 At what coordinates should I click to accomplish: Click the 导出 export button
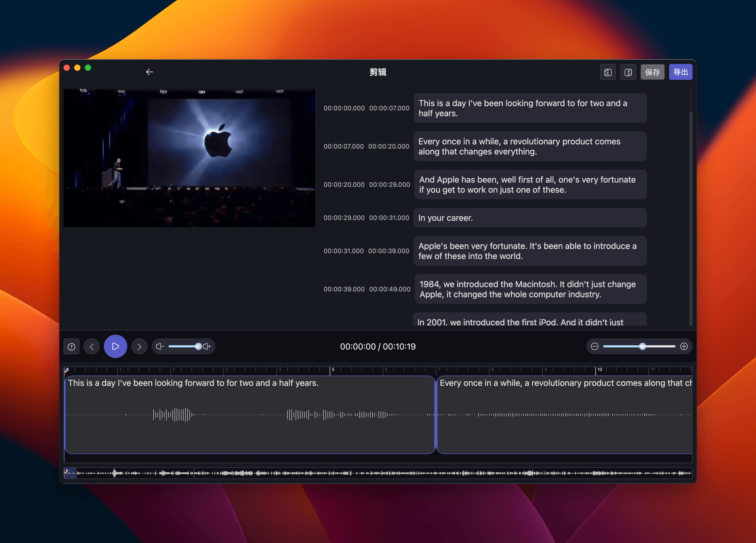coord(681,72)
